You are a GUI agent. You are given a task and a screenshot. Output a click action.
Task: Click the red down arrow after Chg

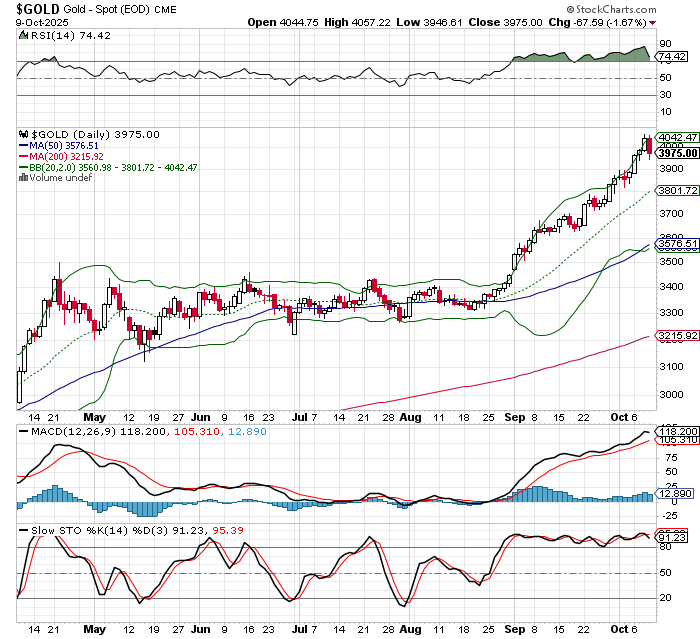pos(653,22)
